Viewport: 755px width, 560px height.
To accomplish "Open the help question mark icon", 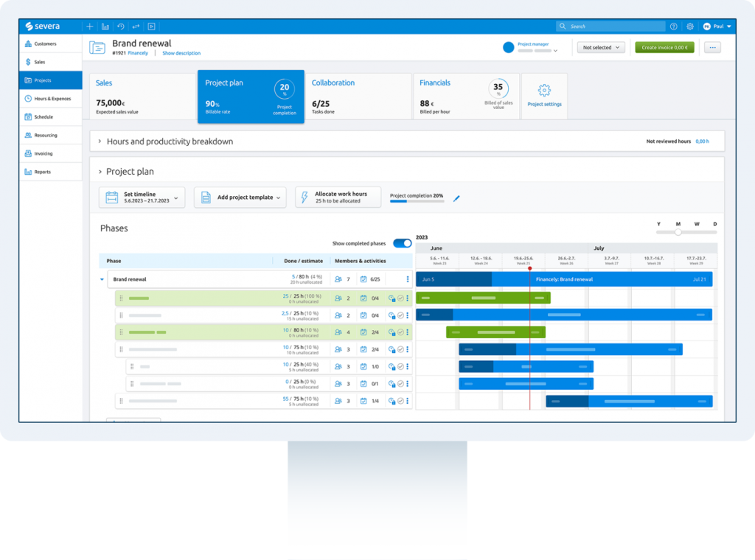I will point(673,27).
